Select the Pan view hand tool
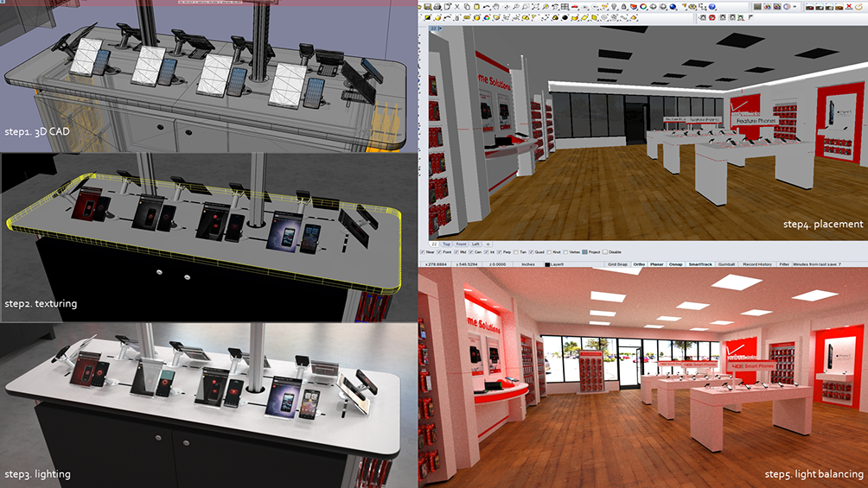Image resolution: width=868 pixels, height=488 pixels. click(496, 7)
